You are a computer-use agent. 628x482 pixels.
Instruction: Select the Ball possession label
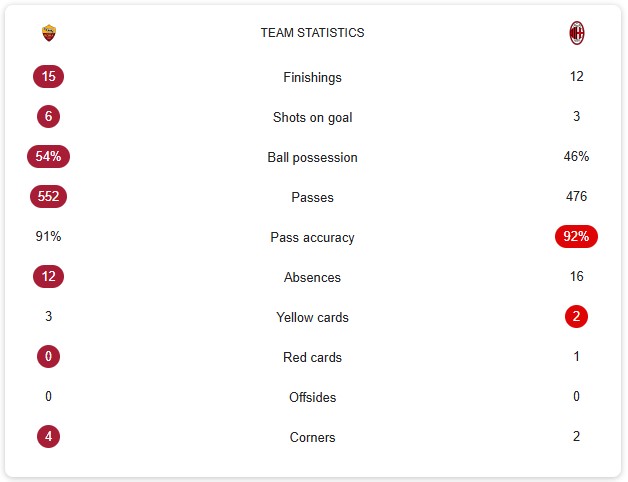(x=312, y=157)
